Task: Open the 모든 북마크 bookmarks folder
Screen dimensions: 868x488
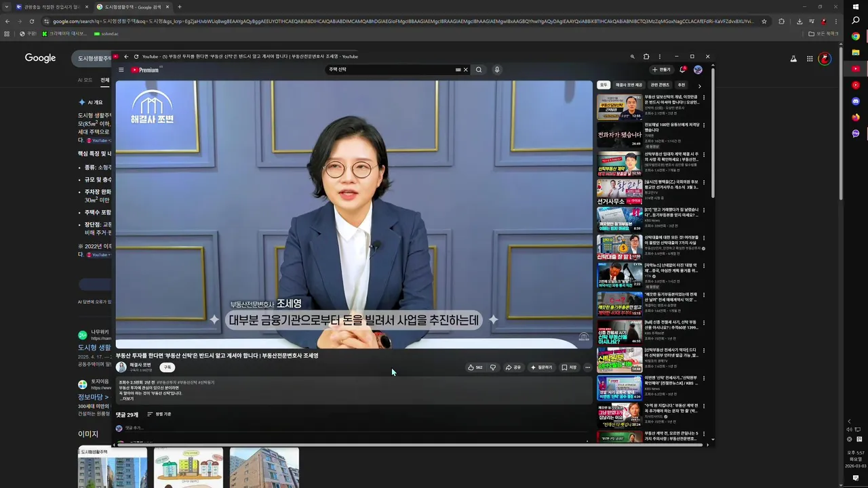Action: [823, 33]
